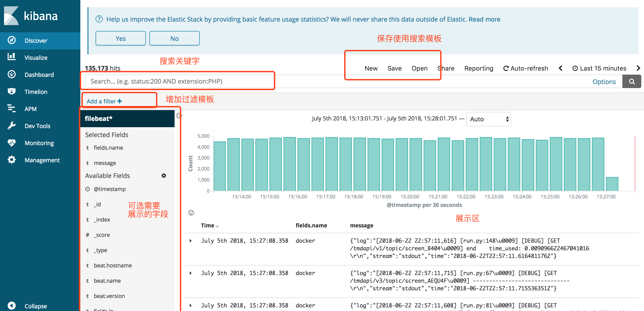This screenshot has height=311, width=644.
Task: Click Collapse label in sidebar
Action: (x=36, y=306)
